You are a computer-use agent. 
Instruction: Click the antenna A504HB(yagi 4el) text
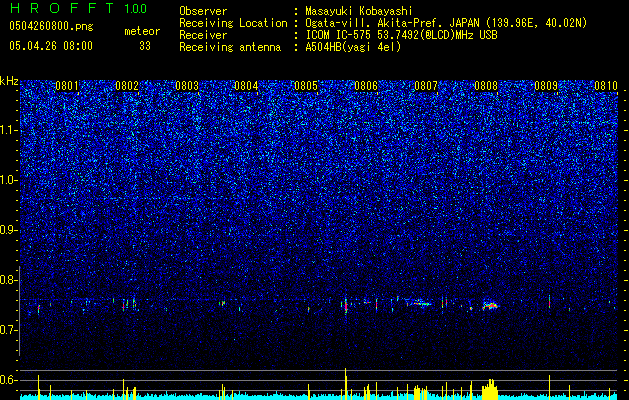[353, 47]
